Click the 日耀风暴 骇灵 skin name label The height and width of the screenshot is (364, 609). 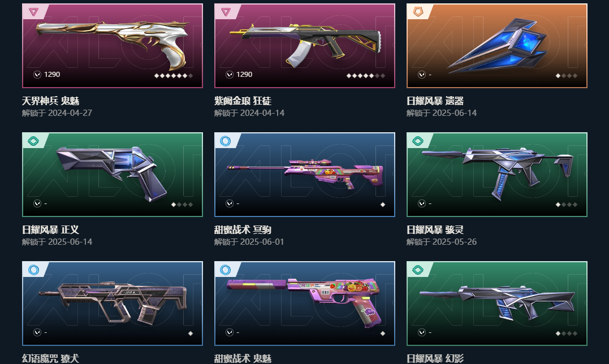coord(435,229)
